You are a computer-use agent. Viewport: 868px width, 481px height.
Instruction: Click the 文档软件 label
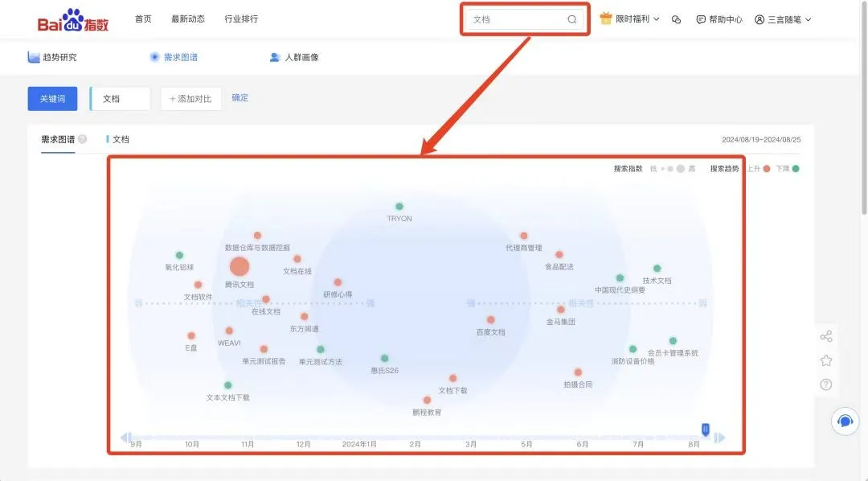tap(199, 297)
